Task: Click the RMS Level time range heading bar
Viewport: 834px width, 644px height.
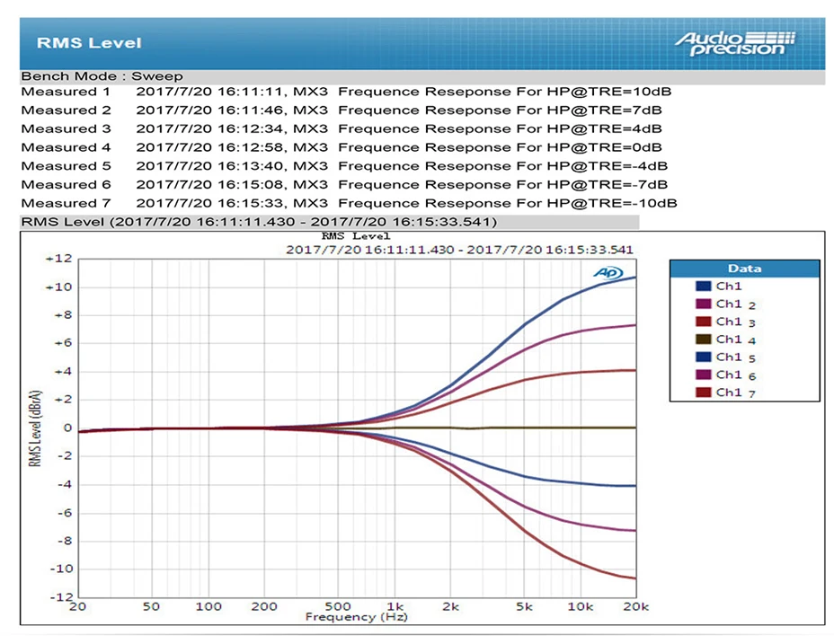Action: (329, 222)
